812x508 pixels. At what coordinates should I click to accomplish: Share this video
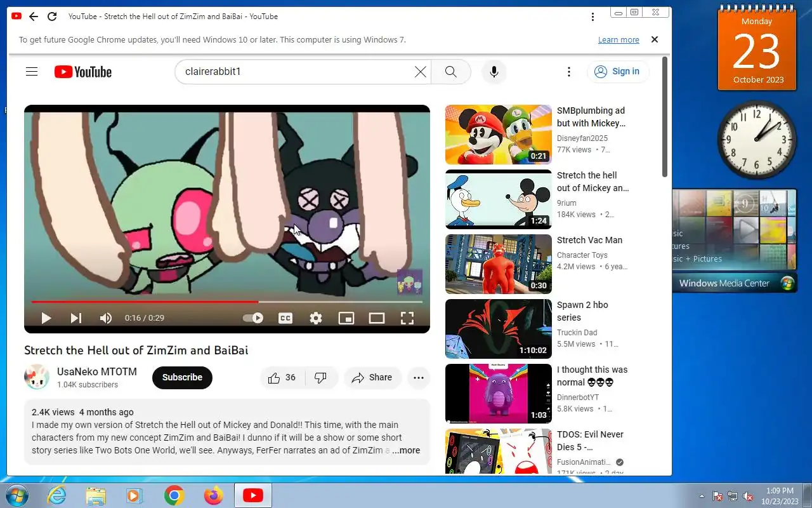tap(372, 378)
